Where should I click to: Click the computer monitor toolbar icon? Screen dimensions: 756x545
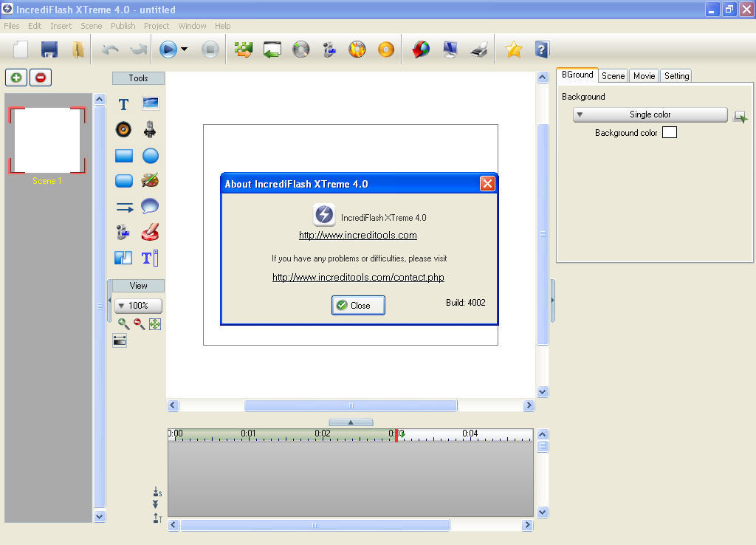[x=450, y=49]
